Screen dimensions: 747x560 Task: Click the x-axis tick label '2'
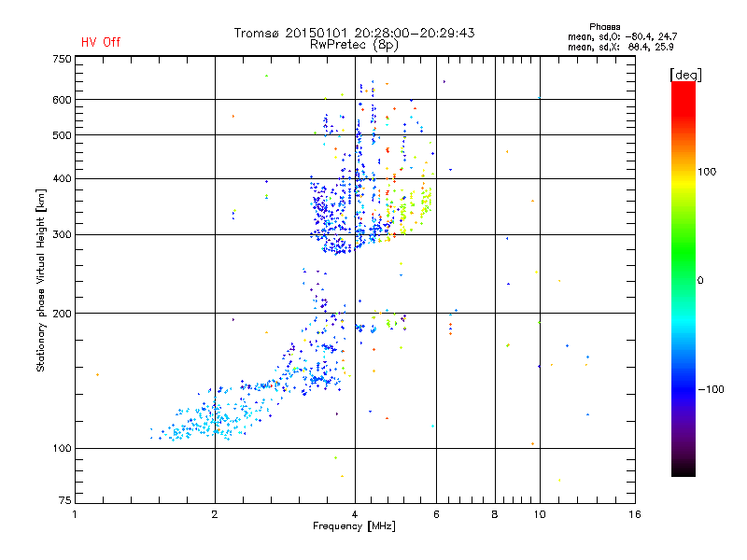[215, 514]
